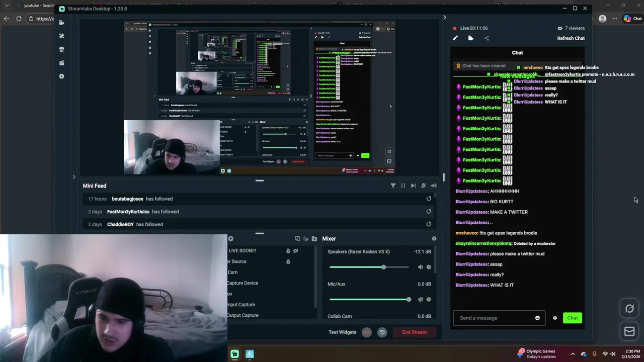
Task: Replay boutabagjosee follow alert
Action: tap(429, 199)
